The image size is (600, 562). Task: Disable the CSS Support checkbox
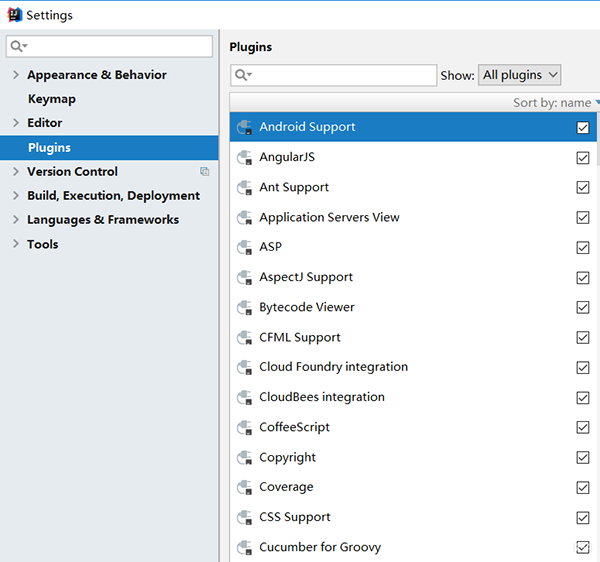click(583, 518)
